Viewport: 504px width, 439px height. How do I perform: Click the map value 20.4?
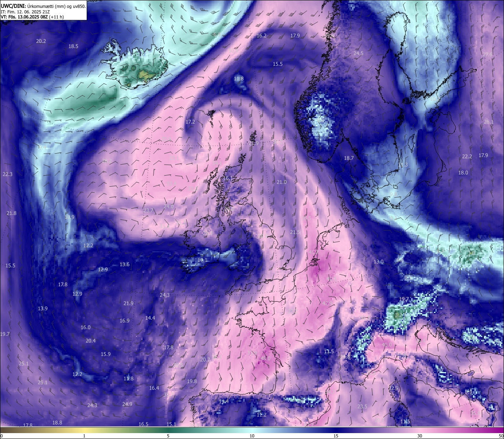pyautogui.click(x=91, y=341)
